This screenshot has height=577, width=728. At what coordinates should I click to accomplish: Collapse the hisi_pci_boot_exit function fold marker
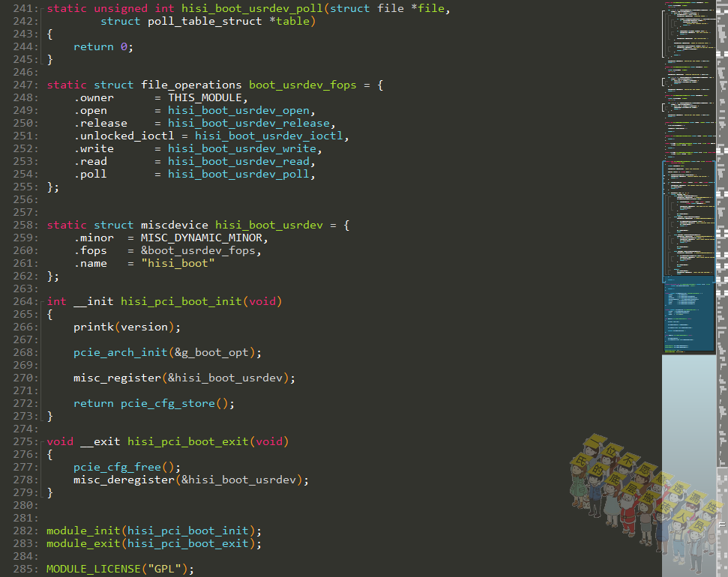pos(43,442)
